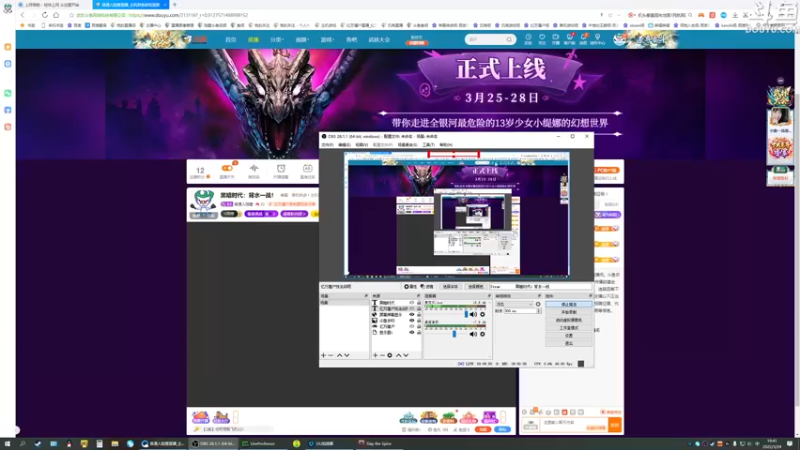Viewport: 800px width, 450px height.
Task: Toggle visibility of top text source
Action: coord(412,303)
